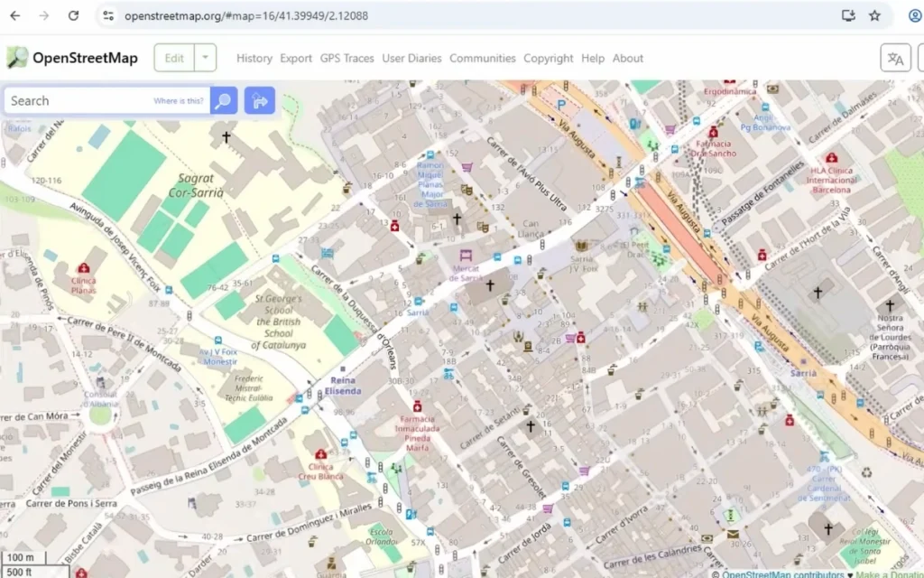The width and height of the screenshot is (924, 578).
Task: Select the search magnifier icon
Action: (x=223, y=100)
